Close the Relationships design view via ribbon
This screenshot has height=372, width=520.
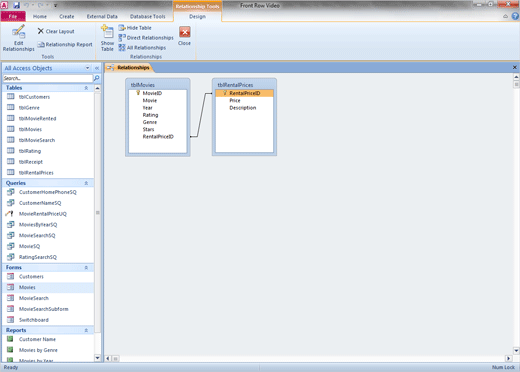tap(184, 36)
